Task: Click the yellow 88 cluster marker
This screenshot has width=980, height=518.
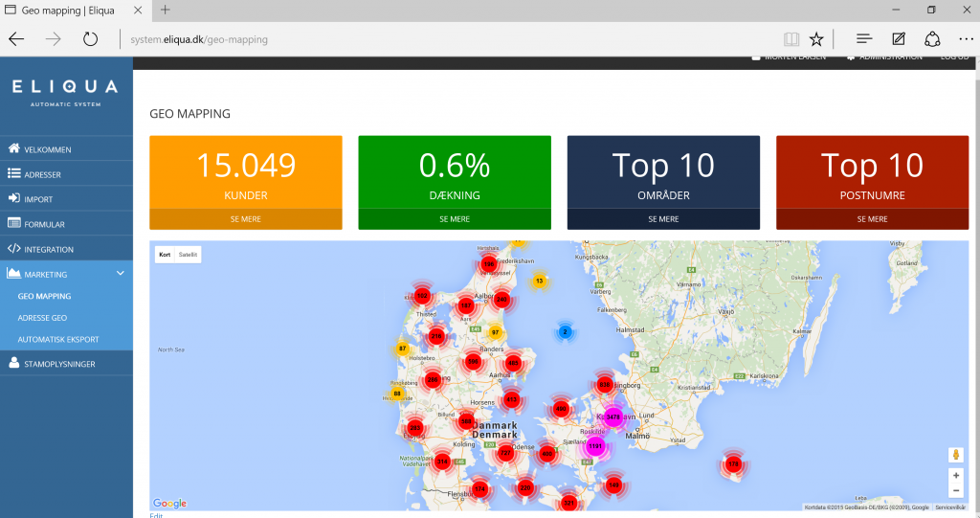Action: coord(397,394)
